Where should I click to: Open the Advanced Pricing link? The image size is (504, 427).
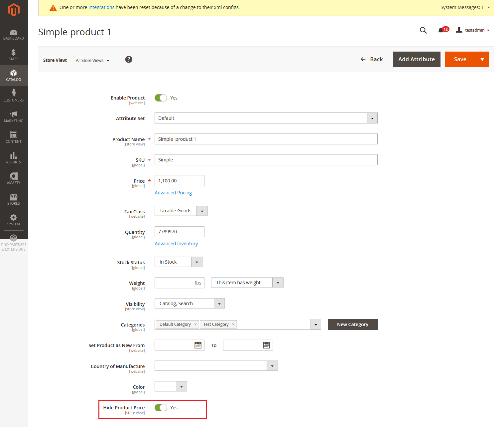[x=173, y=193]
